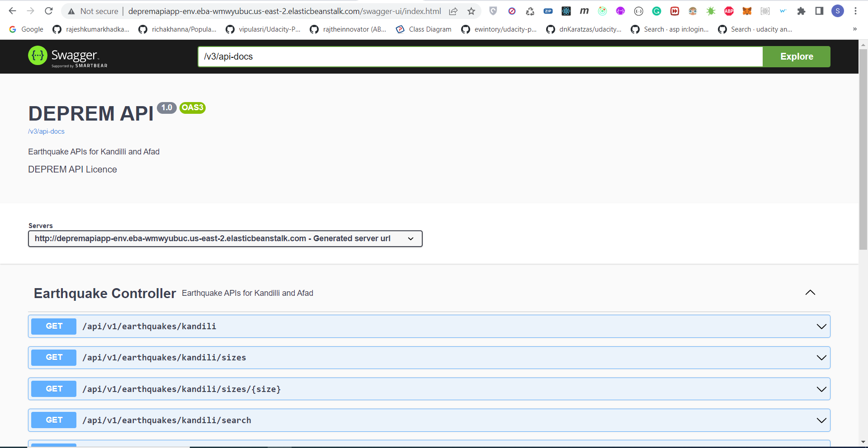The image size is (868, 448).
Task: Open the richakhanna/Popula bookmark
Action: [x=177, y=29]
